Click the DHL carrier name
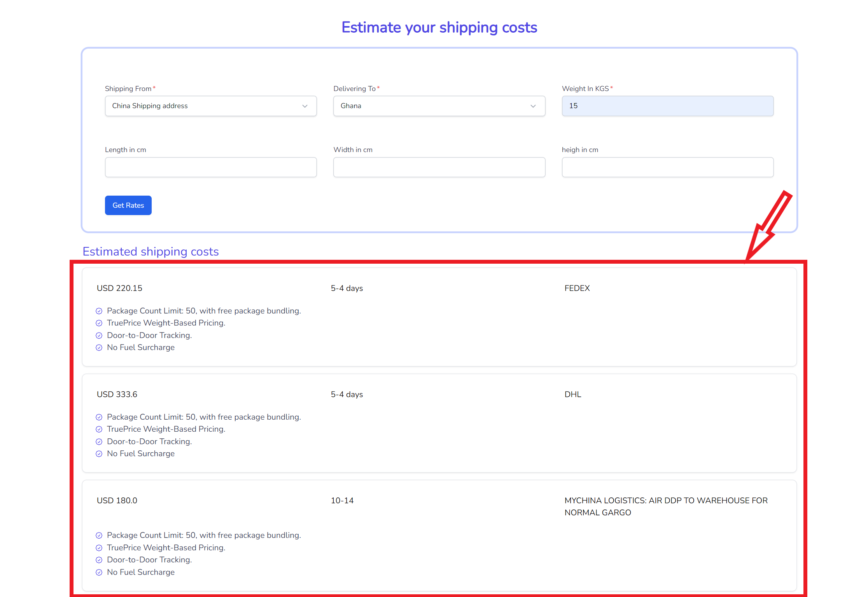Image resolution: width=868 pixels, height=597 pixels. (573, 394)
